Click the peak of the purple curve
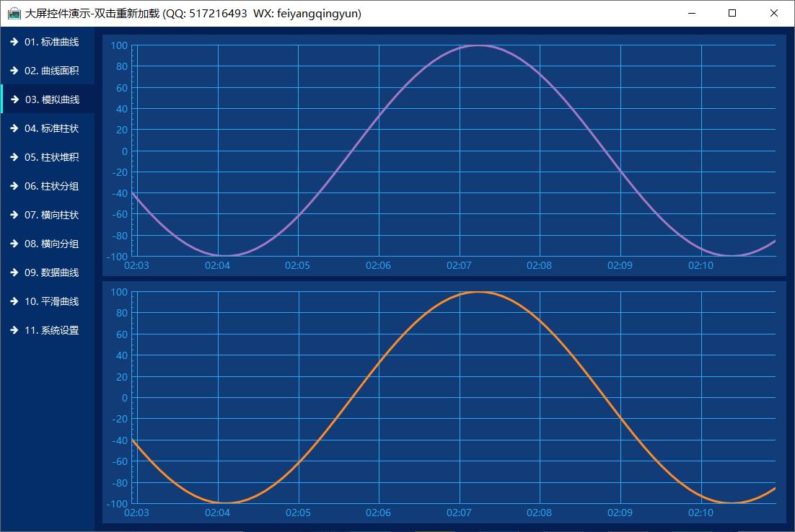 click(478, 45)
